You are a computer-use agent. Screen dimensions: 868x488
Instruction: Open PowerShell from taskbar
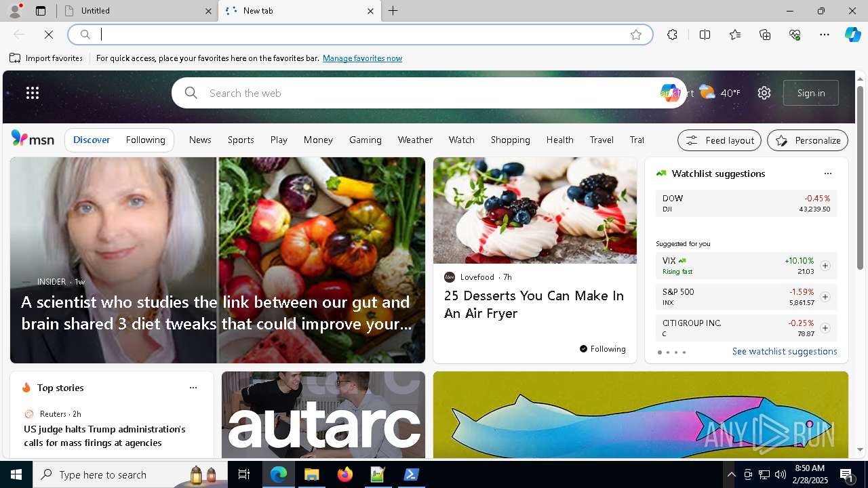point(411,474)
